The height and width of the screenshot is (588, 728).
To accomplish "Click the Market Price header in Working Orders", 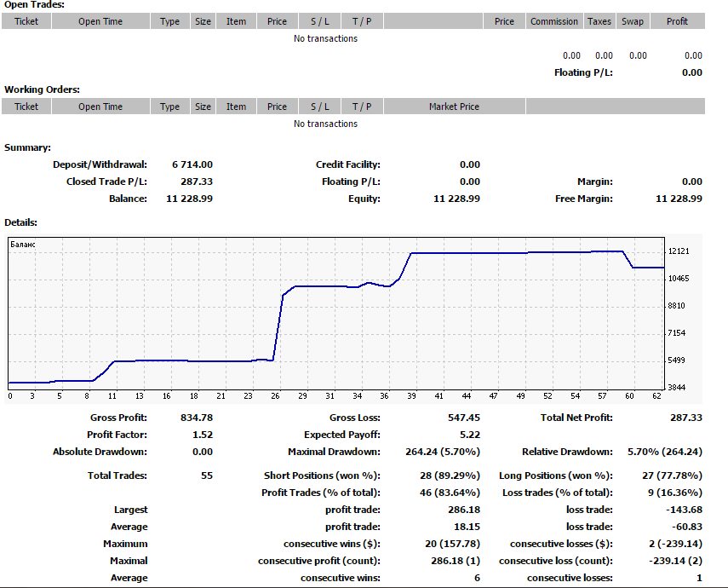I will pos(454,107).
